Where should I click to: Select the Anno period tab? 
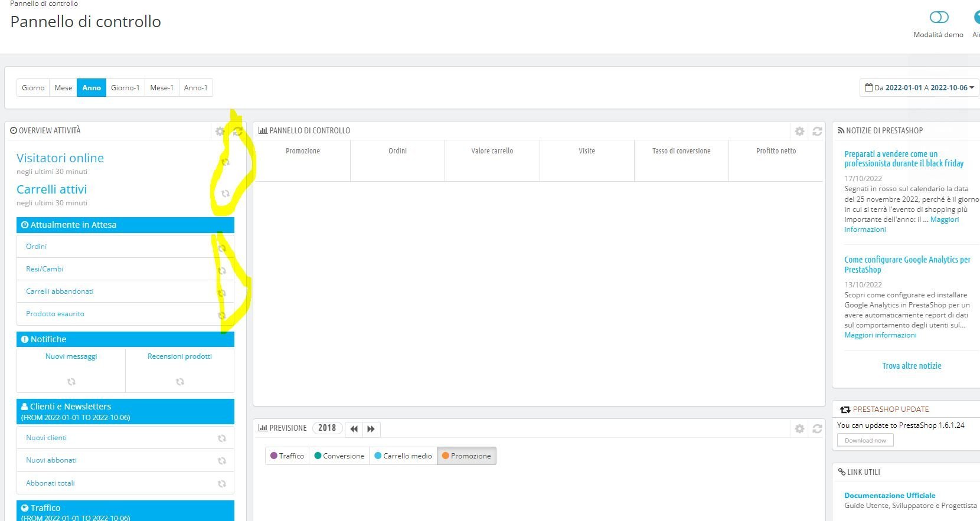pos(92,87)
